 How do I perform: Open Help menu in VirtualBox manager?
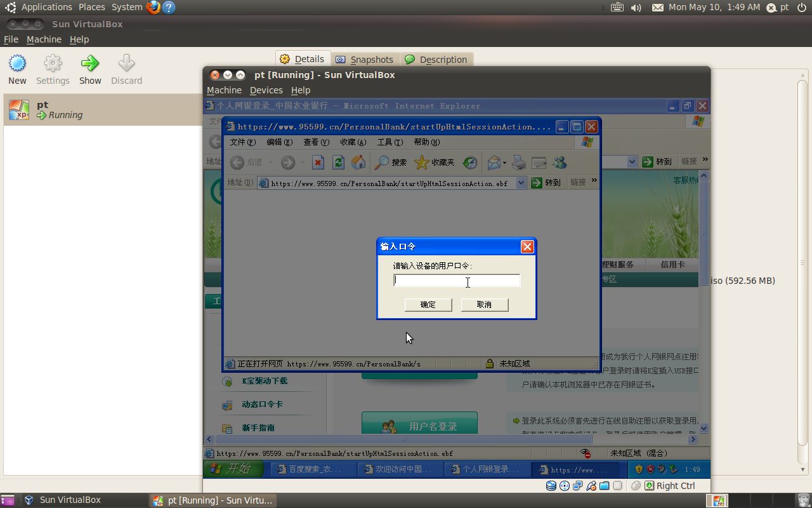79,39
